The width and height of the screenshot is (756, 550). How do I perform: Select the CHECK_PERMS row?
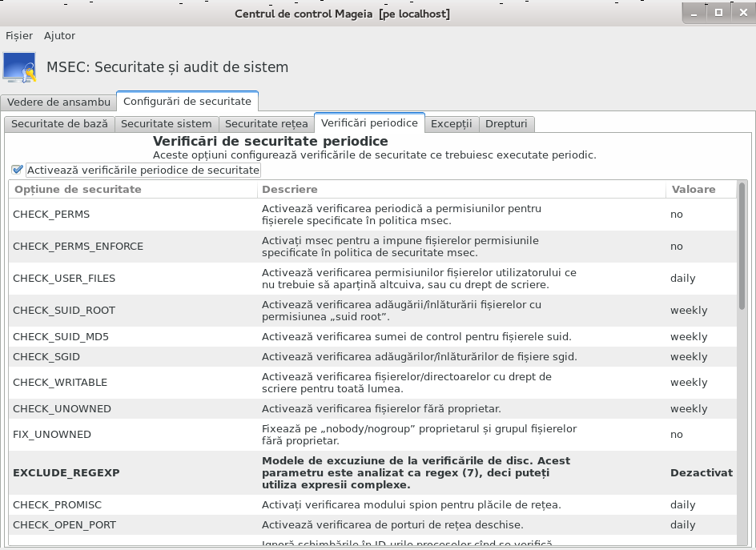(372, 215)
